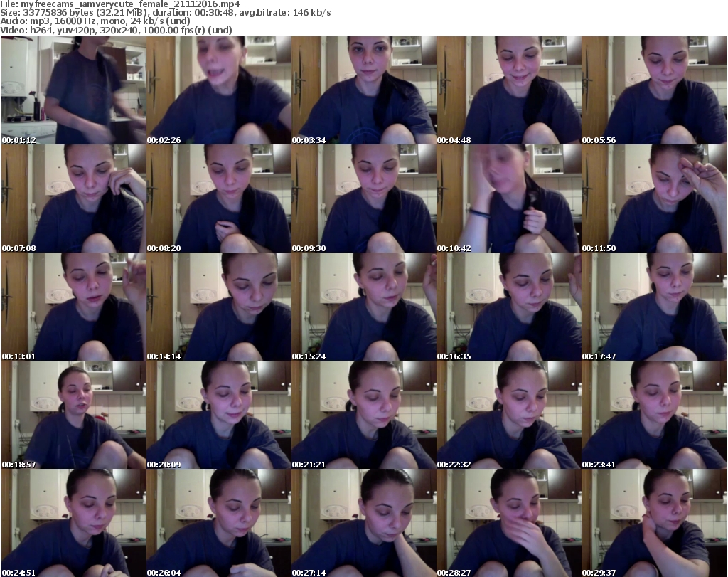
Task: Open the frame stamped 00:07:08
Action: tap(74, 198)
